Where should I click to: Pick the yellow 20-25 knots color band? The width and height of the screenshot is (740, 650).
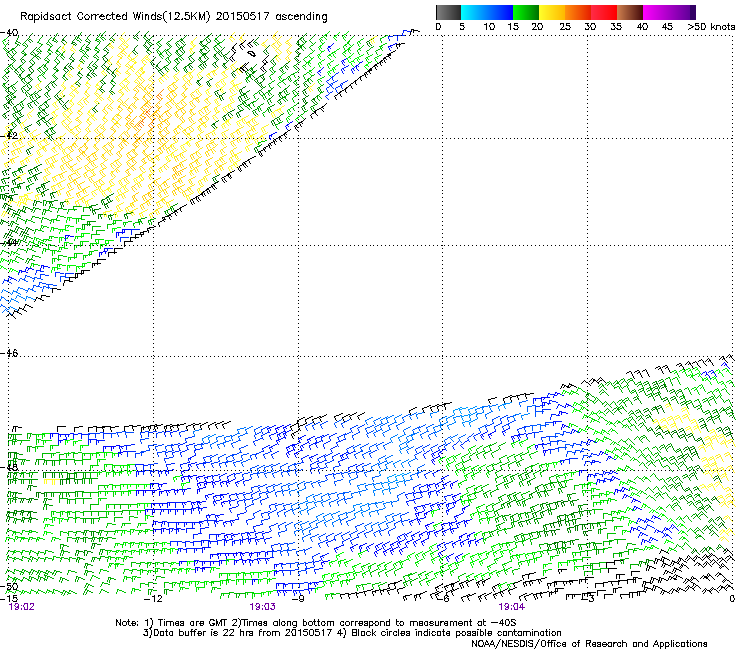pyautogui.click(x=552, y=12)
